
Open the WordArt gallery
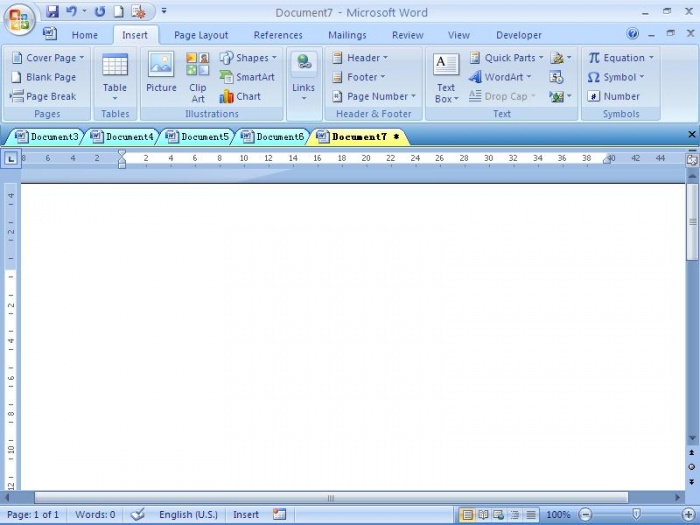click(500, 77)
